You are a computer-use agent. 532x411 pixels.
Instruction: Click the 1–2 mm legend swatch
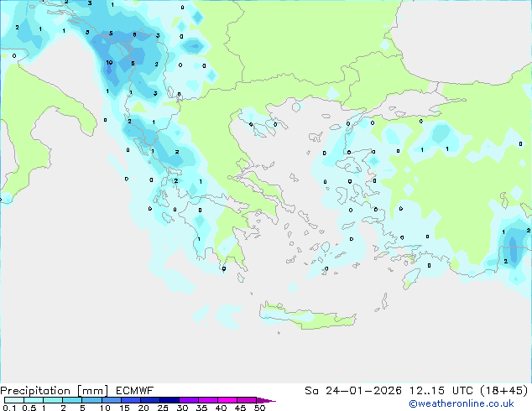tap(53, 400)
